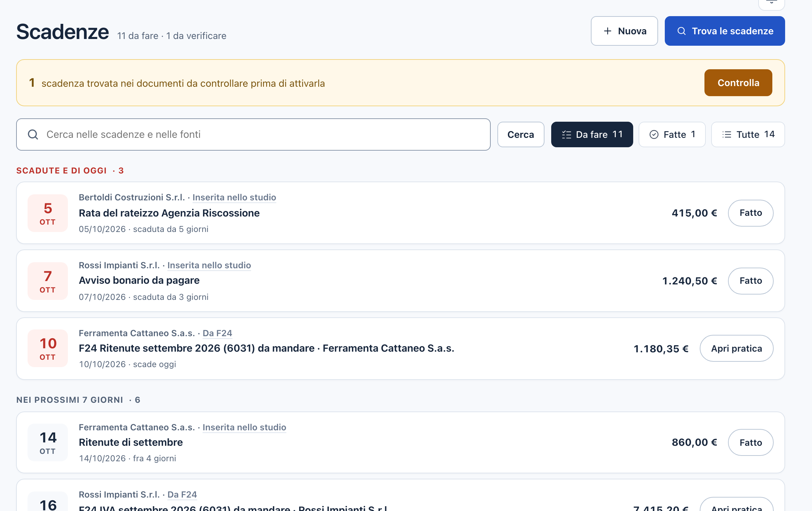This screenshot has width=812, height=511.
Task: Click text 05/10/2026 · scaduta da 5 giorni
Action: click(x=143, y=229)
